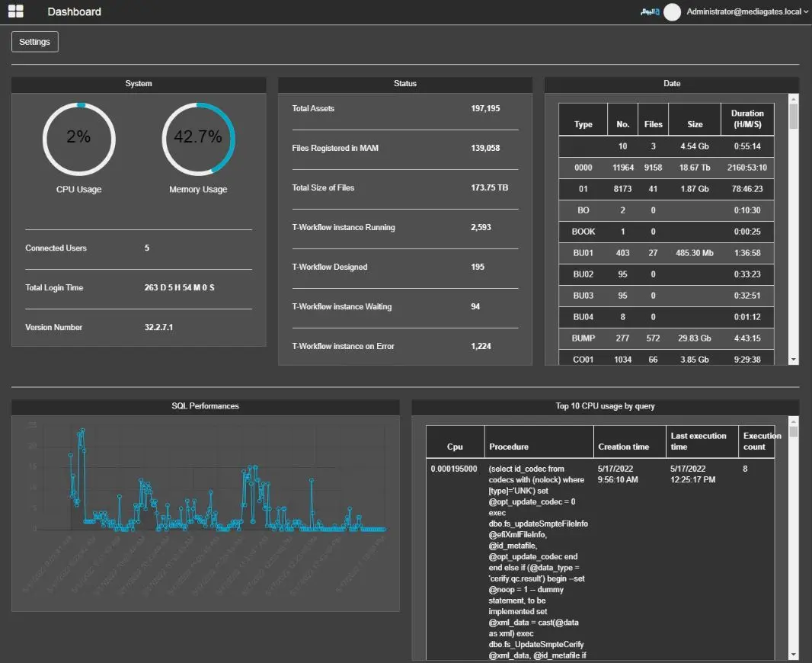This screenshot has height=663, width=812.
Task: Click the Execution count column header
Action: [x=756, y=441]
